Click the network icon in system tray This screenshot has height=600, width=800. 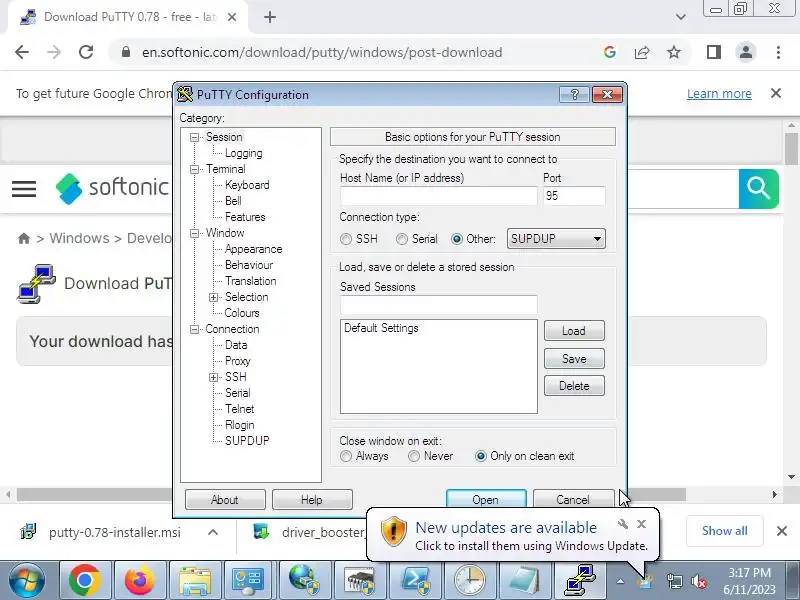tap(674, 581)
